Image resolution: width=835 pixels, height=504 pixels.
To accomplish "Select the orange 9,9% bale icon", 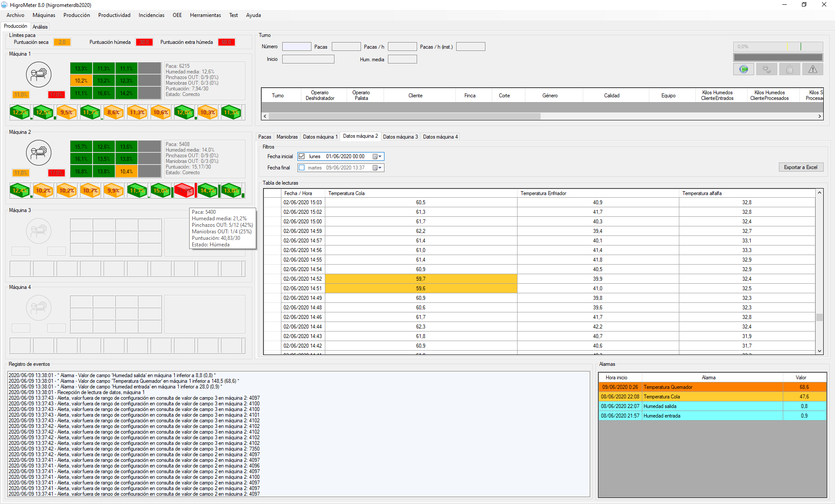I will [x=114, y=190].
